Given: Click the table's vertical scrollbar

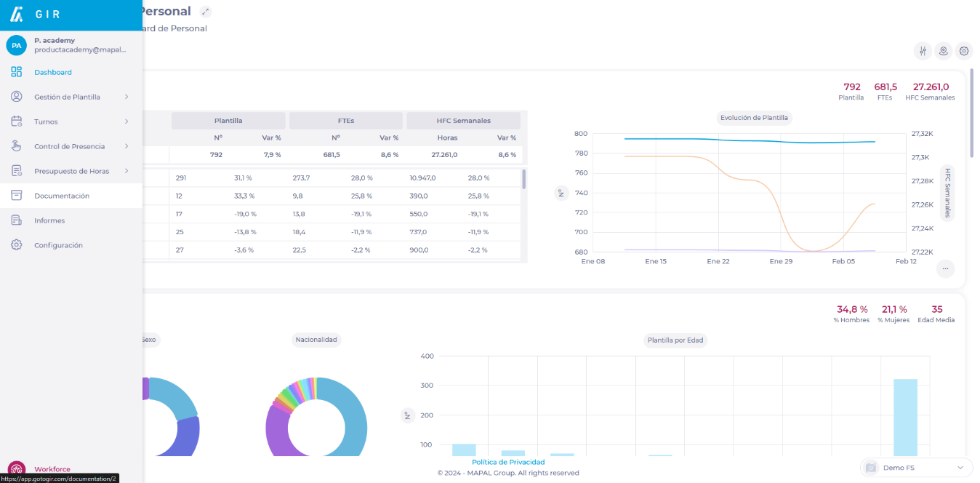Looking at the screenshot, I should tap(523, 179).
